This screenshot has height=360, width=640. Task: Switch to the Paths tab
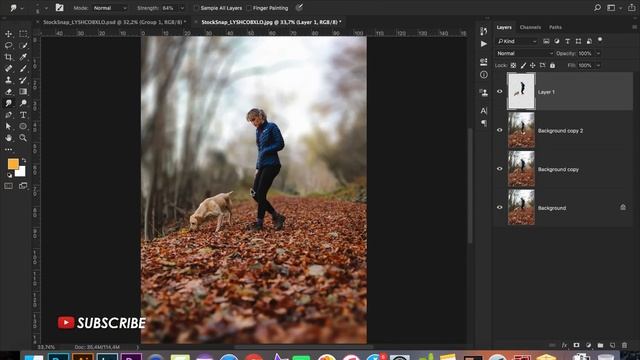(x=555, y=27)
